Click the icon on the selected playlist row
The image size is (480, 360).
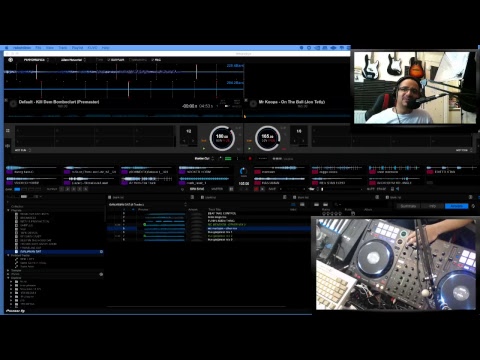(x=101, y=252)
